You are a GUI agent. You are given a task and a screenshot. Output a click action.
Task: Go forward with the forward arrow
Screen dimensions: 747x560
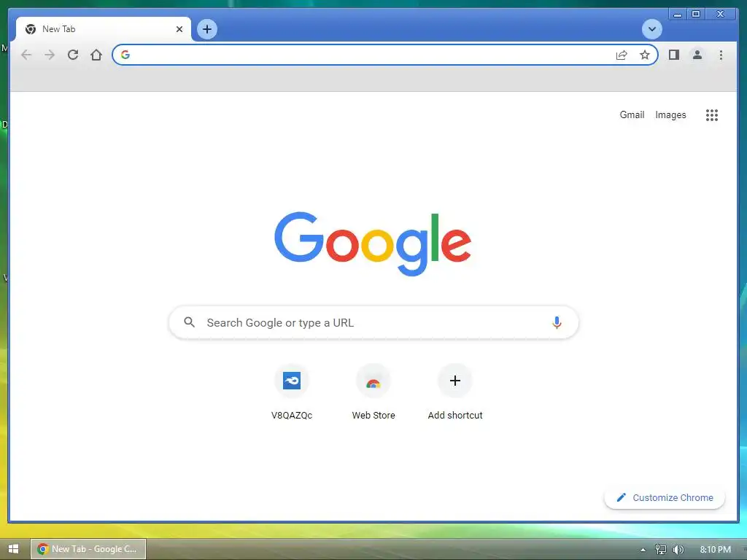[x=50, y=55]
